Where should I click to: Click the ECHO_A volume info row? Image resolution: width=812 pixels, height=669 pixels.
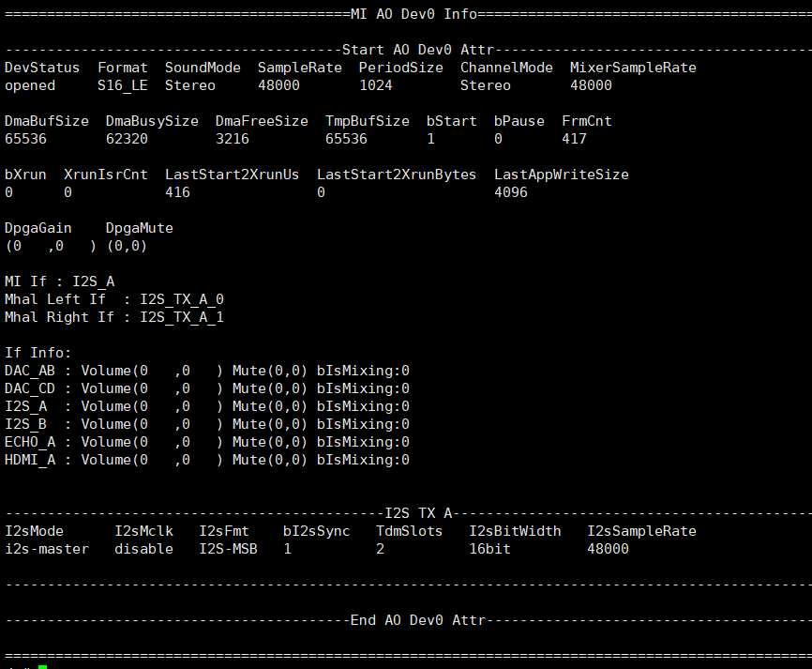click(206, 442)
